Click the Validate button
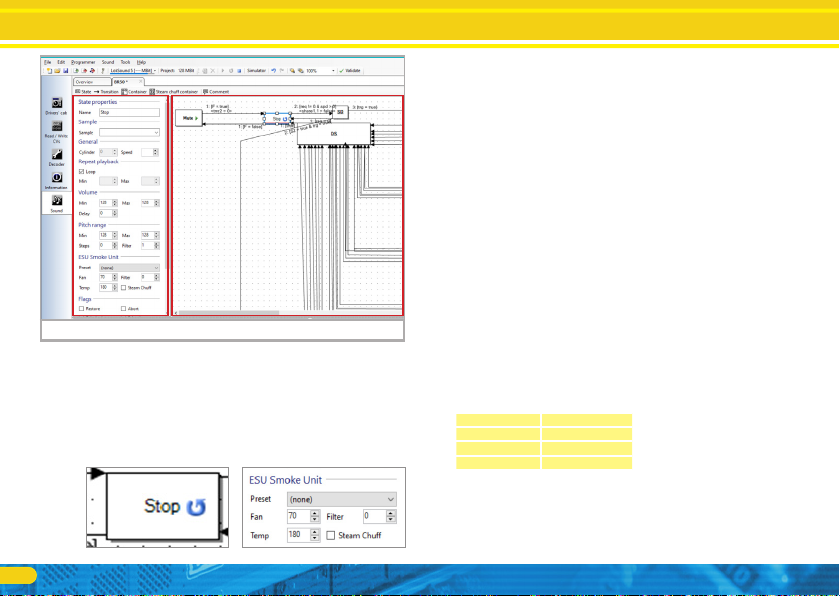This screenshot has width=840, height=596. [x=350, y=71]
